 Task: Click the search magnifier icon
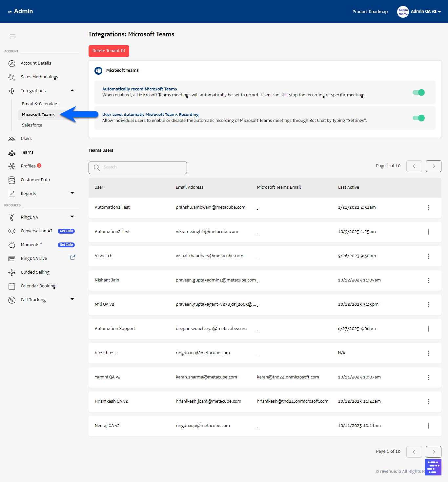click(x=97, y=167)
